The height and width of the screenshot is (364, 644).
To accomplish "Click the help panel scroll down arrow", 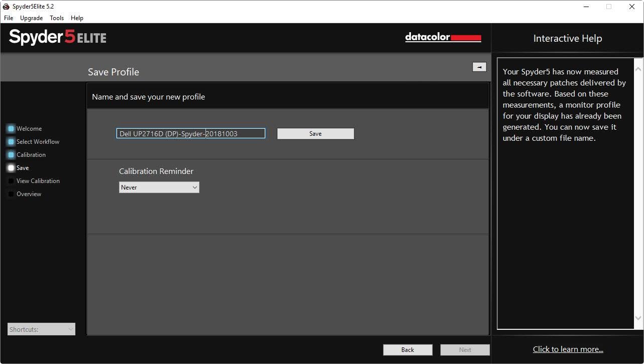I will 638,318.
